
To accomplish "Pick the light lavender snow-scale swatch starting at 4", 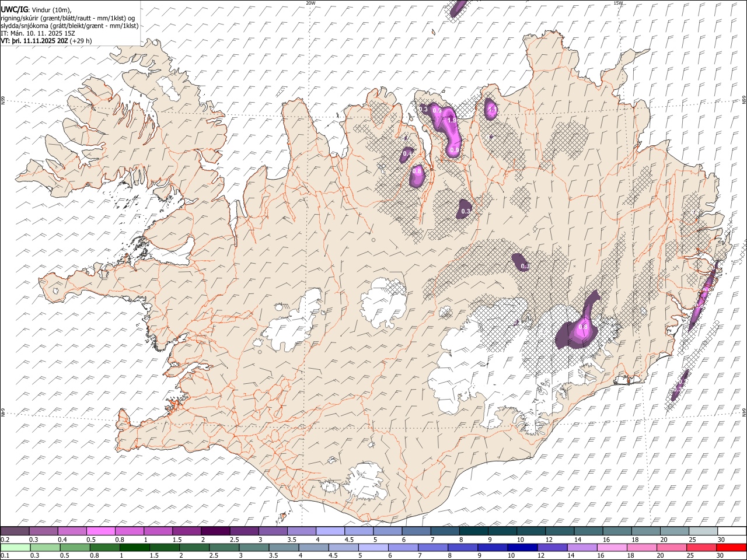I will [330, 531].
